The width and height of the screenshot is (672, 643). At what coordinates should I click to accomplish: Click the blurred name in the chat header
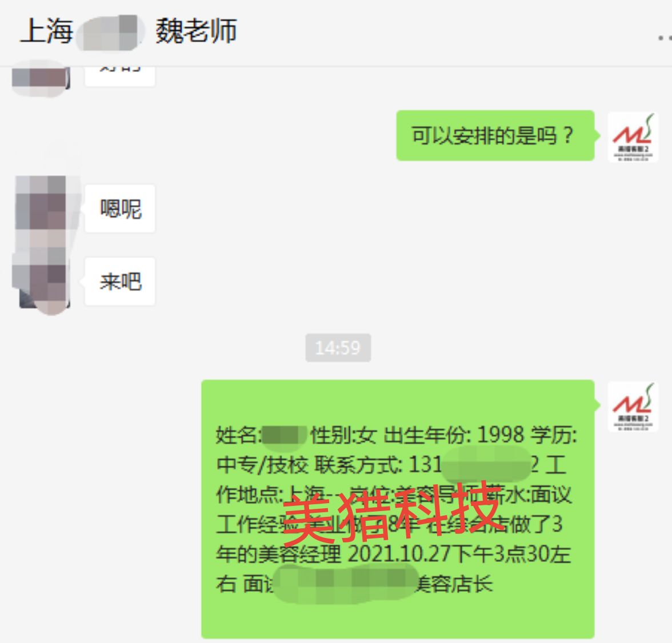[x=110, y=32]
